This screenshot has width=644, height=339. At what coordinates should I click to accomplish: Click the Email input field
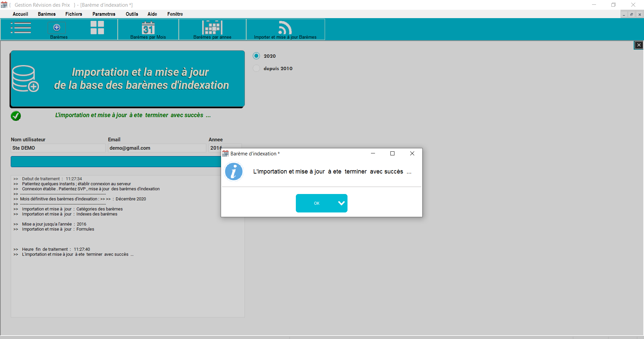click(x=157, y=148)
